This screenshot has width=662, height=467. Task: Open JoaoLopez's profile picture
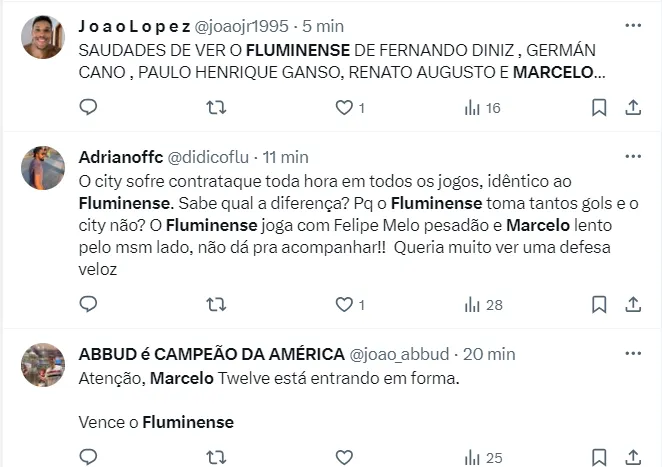tap(43, 37)
